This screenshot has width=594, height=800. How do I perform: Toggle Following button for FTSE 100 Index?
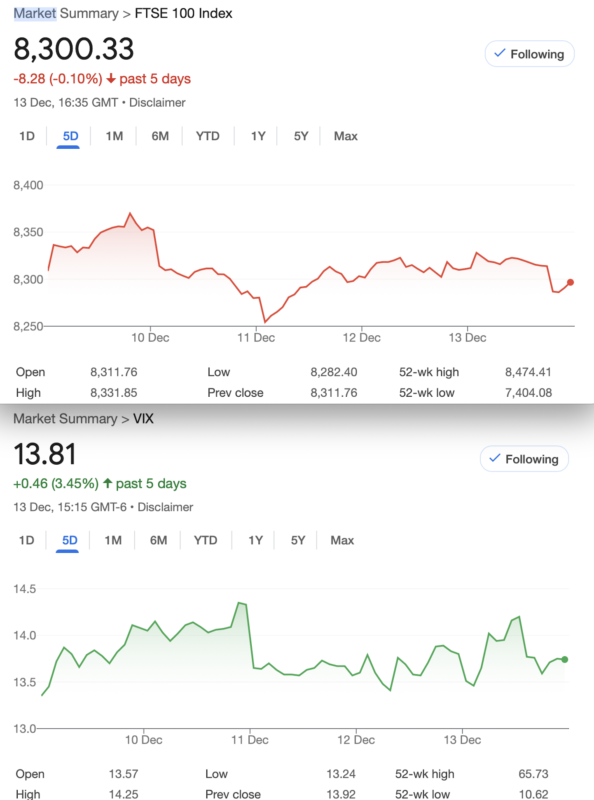(529, 54)
